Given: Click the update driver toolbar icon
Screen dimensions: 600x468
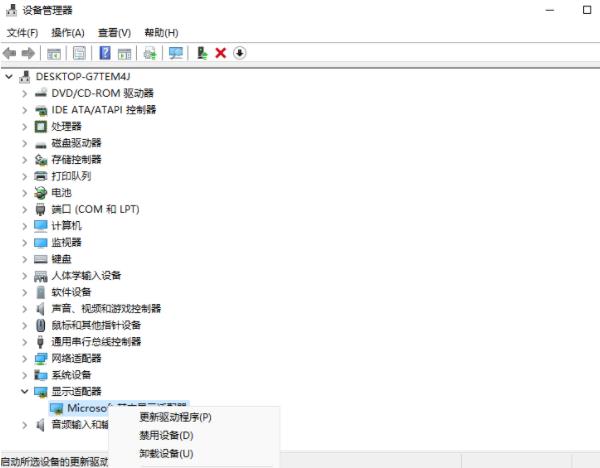Looking at the screenshot, I should pos(202,53).
